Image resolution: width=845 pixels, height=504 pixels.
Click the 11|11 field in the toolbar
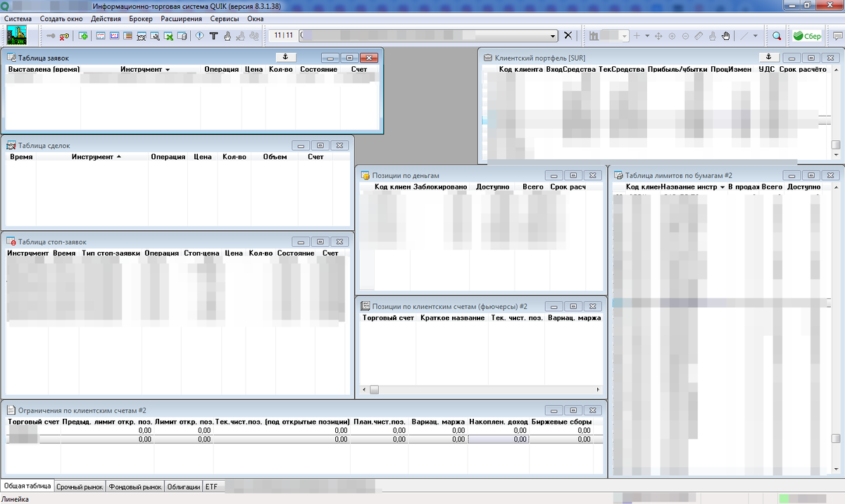284,35
